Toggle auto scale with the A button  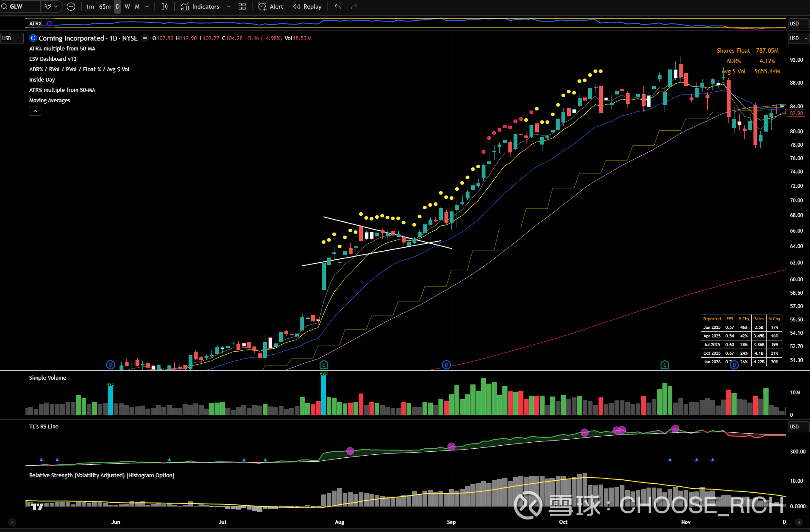(x=799, y=523)
